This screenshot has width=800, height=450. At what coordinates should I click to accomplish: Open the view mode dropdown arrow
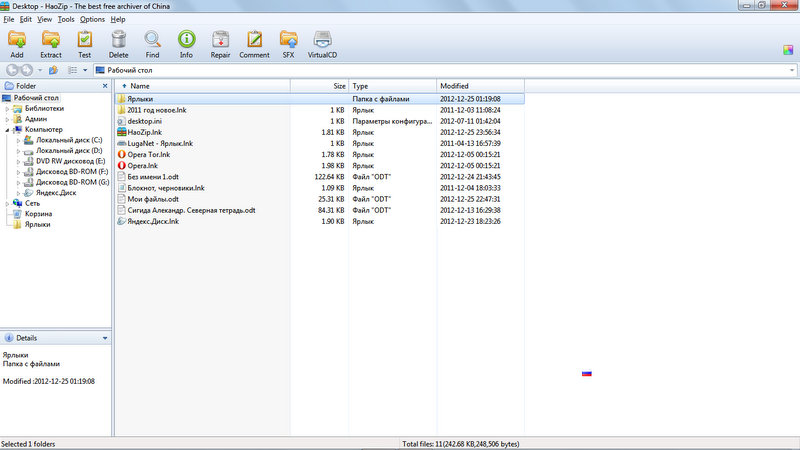point(85,70)
